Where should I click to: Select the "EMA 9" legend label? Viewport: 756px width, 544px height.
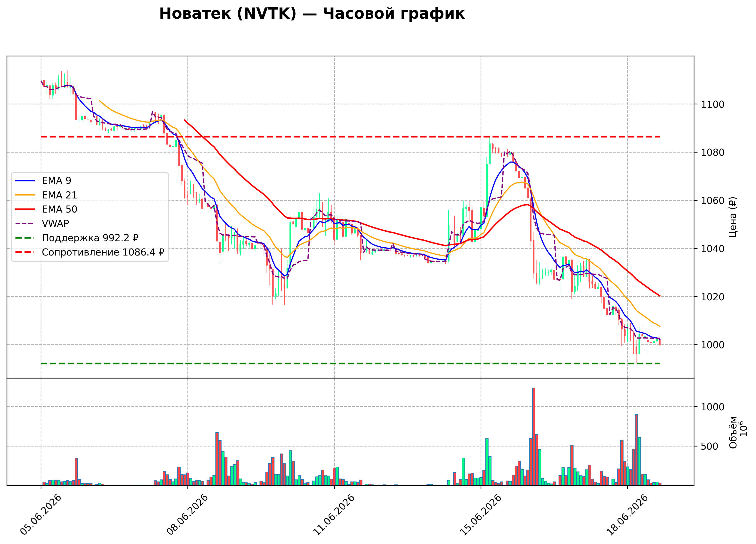click(56, 181)
